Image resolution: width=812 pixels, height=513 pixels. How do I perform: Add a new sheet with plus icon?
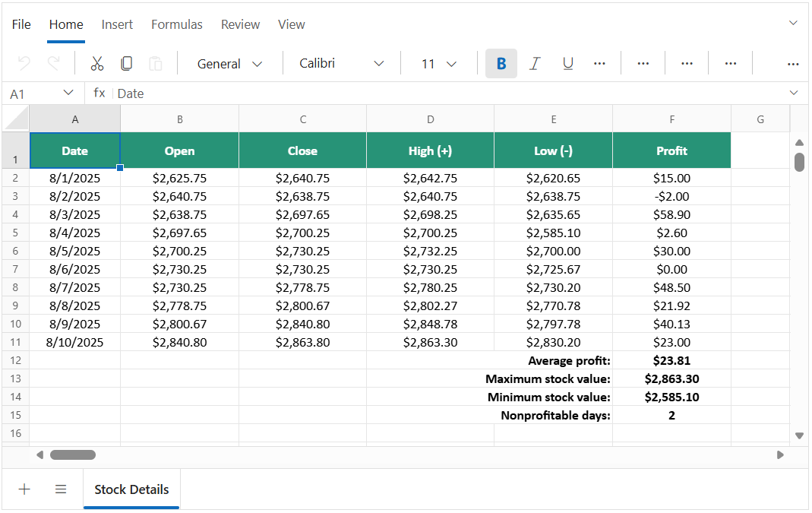(24, 489)
